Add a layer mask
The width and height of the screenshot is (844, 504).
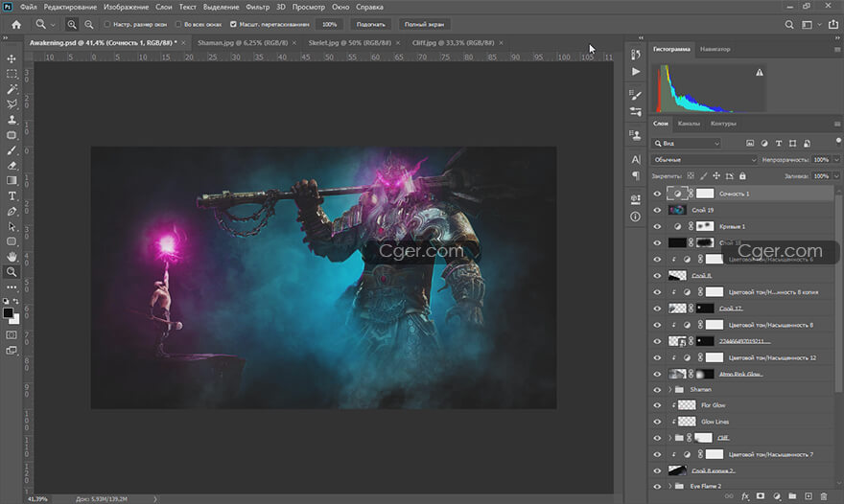tap(760, 496)
